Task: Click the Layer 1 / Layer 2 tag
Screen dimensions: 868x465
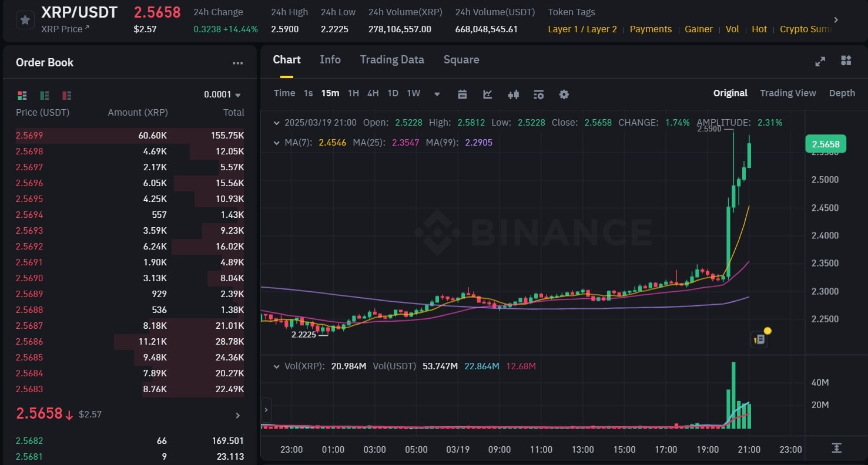Action: (582, 29)
